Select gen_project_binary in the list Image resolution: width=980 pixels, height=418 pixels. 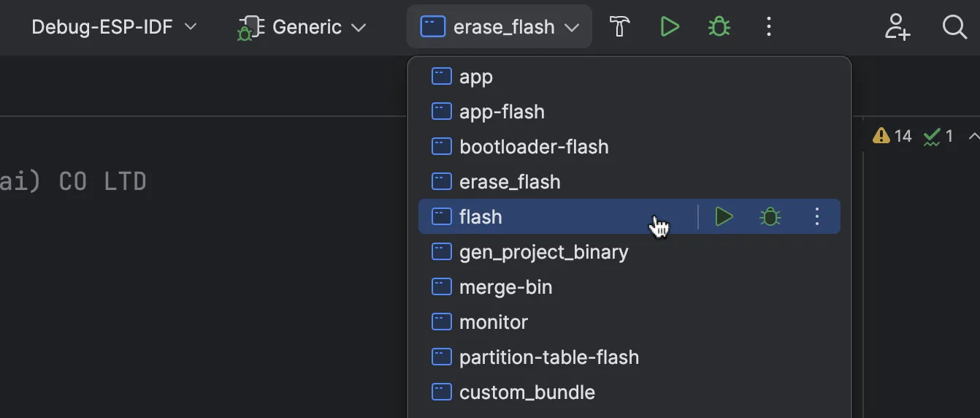tap(543, 252)
